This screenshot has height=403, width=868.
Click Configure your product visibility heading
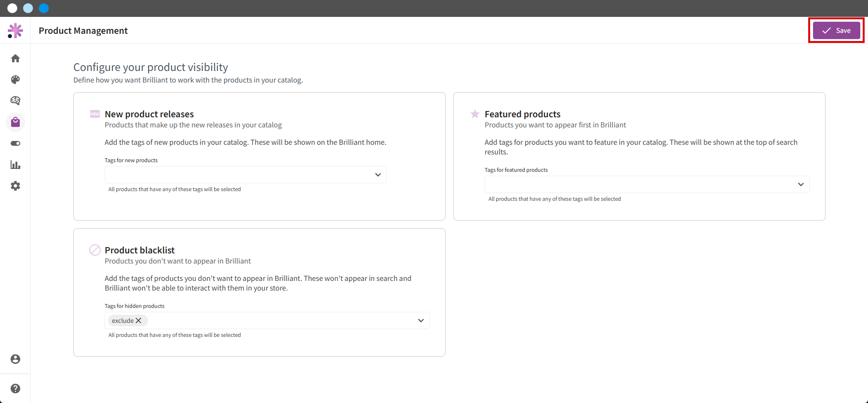[x=151, y=67]
